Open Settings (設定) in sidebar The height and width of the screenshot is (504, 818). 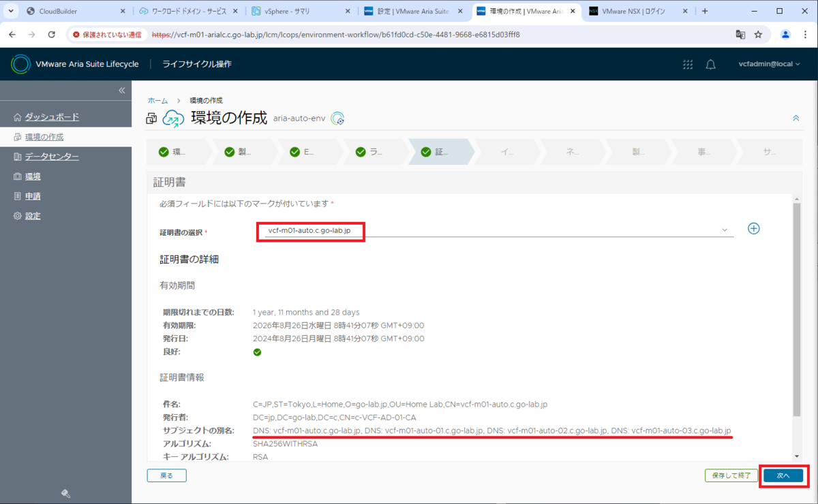coord(33,216)
